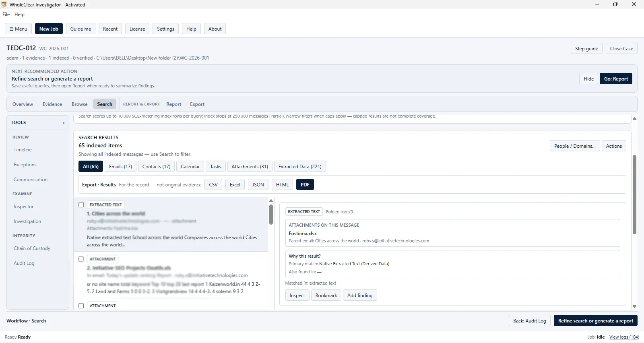Viewport: 644px width, 343px height.
Task: Filter results to Attachments (31)
Action: pyautogui.click(x=250, y=167)
